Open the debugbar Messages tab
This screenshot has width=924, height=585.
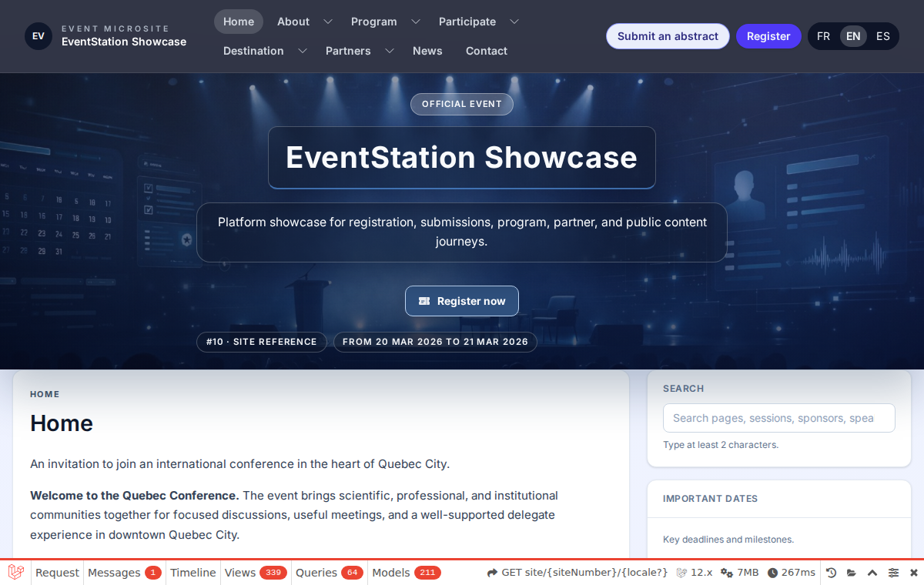click(x=124, y=573)
